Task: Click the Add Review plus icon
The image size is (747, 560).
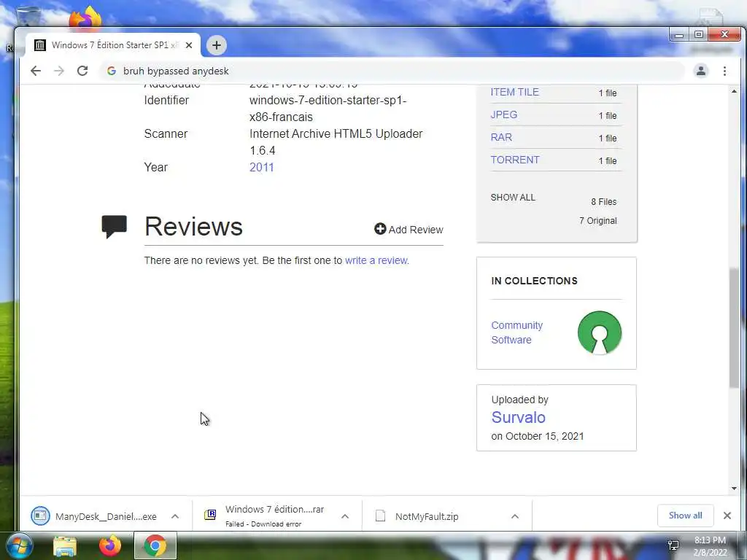Action: point(379,229)
